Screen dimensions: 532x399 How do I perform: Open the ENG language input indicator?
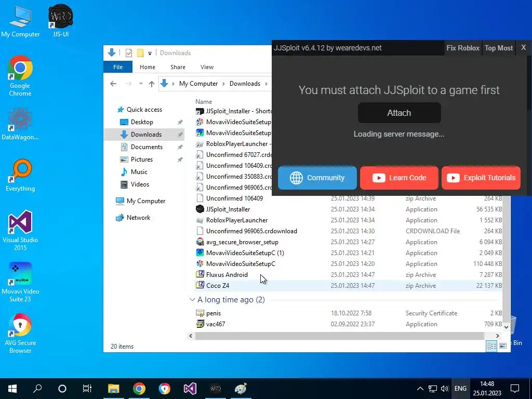click(x=460, y=389)
